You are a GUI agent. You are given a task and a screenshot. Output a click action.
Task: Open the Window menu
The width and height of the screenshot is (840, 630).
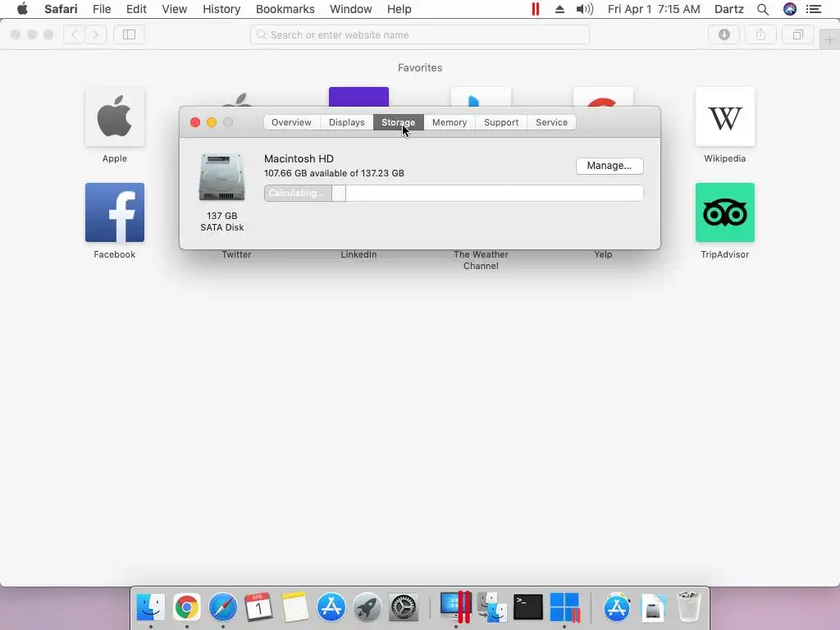(350, 9)
